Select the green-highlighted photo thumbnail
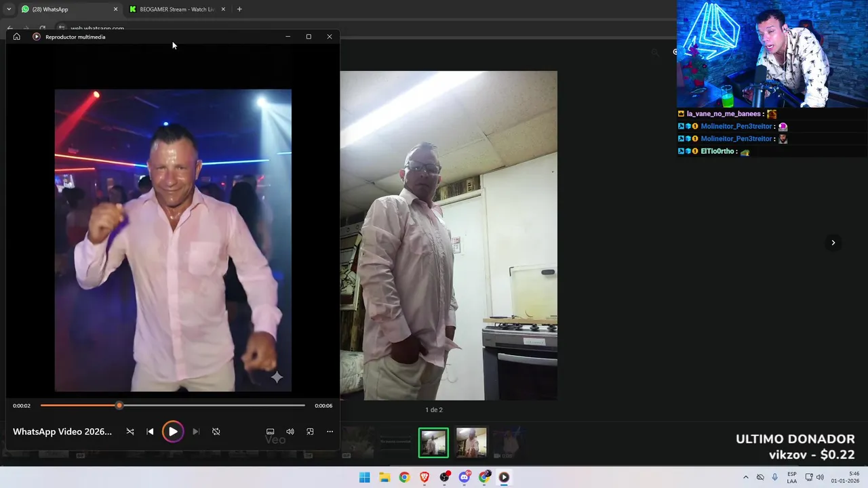Viewport: 868px width, 488px height. coord(433,443)
